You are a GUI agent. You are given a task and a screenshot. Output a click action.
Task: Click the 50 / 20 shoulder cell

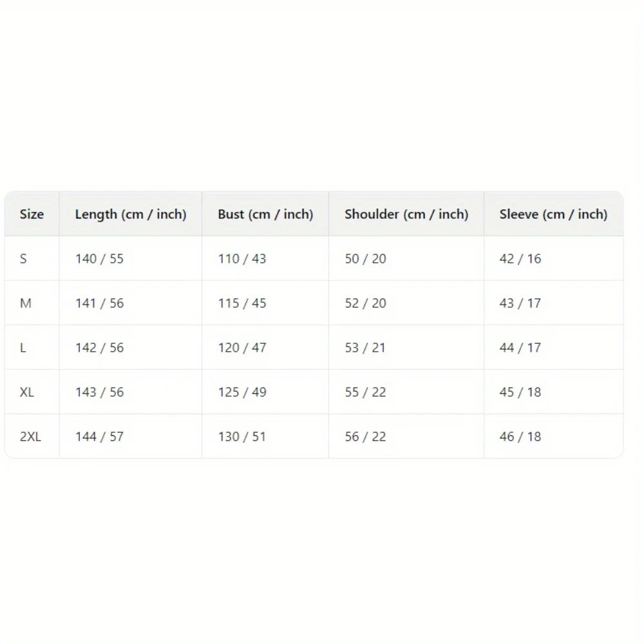(x=365, y=259)
